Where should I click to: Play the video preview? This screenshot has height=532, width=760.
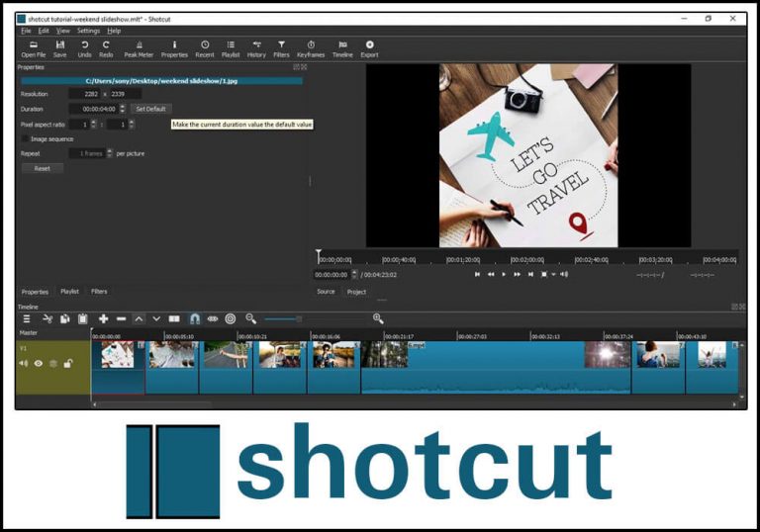(504, 275)
